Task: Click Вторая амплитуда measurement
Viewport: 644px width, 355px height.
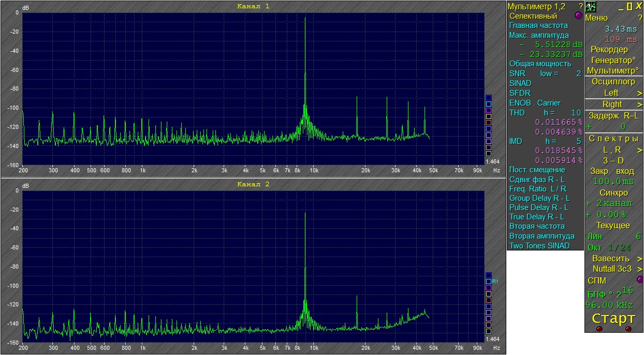Action: (x=542, y=236)
